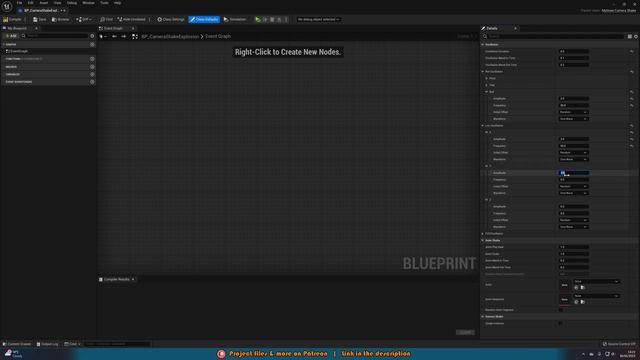Open My Blueprint panel settings gear
This screenshot has width=640, height=360.
coord(92,36)
